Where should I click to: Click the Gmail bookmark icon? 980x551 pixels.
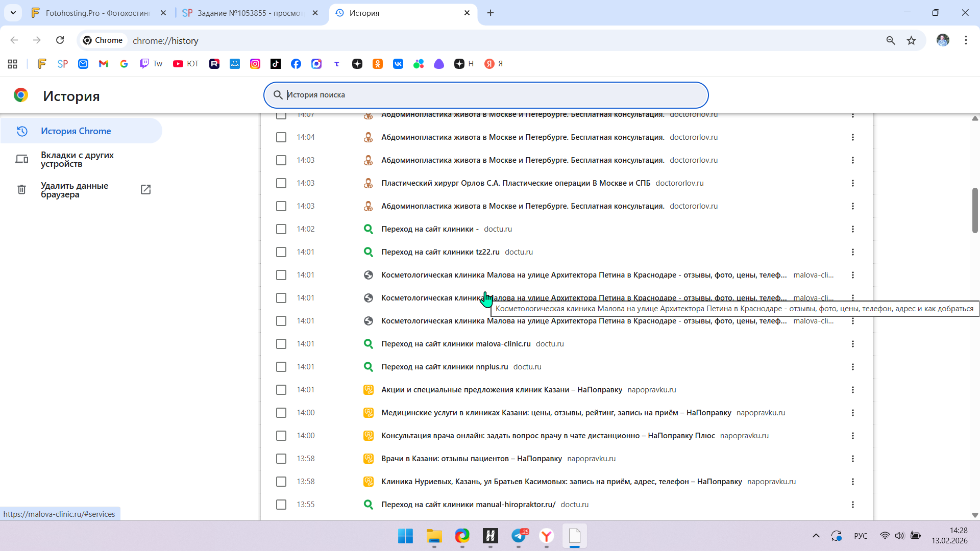[104, 64]
